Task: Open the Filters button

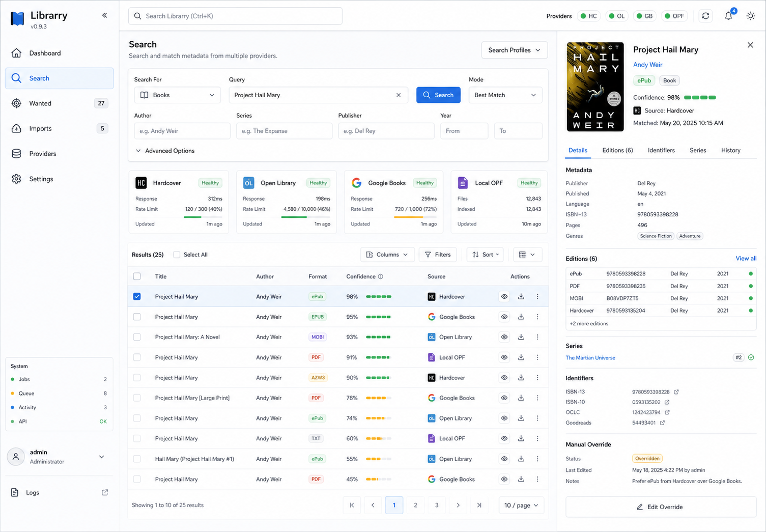Action: click(x=438, y=255)
